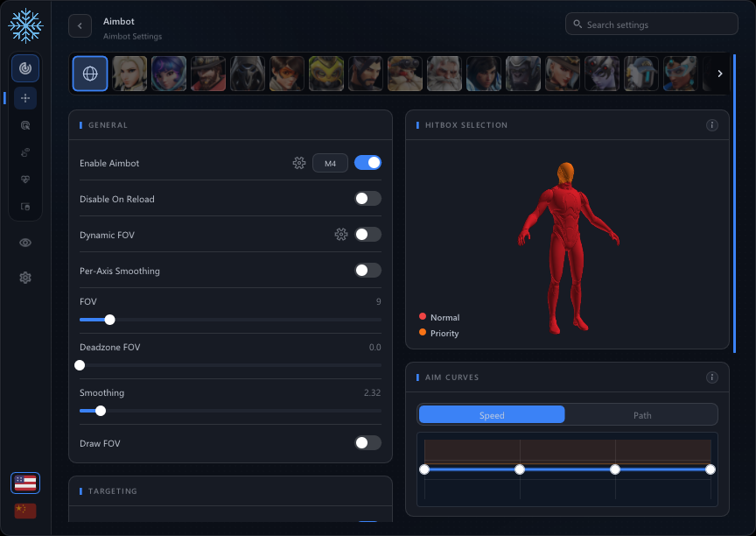
Task: Open gear options for Dynamic FOV
Action: point(341,235)
